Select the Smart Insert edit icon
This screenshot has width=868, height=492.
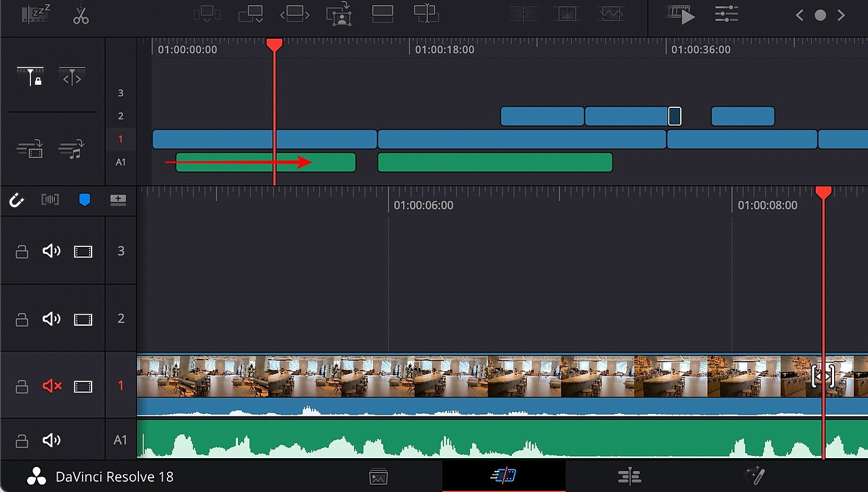click(206, 14)
